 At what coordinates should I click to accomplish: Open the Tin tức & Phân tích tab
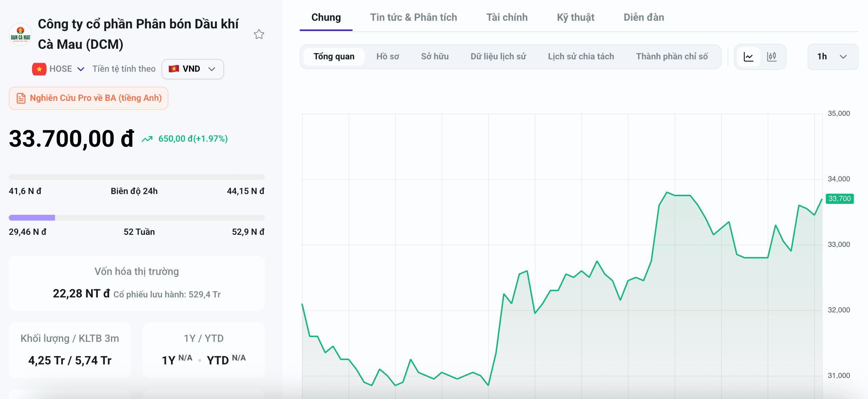pos(414,17)
